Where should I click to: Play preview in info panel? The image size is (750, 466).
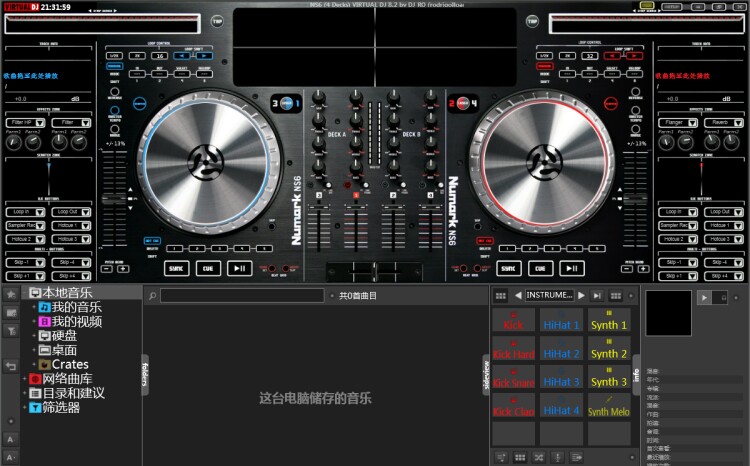pyautogui.click(x=704, y=298)
